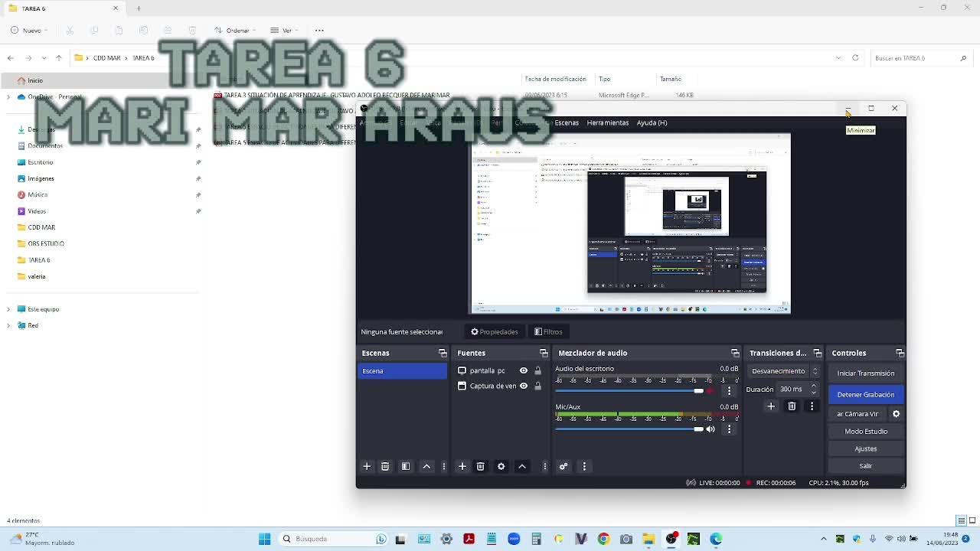The width and height of the screenshot is (980, 551).
Task: Open the Desvanecimiento transition dropdown
Action: pos(784,371)
